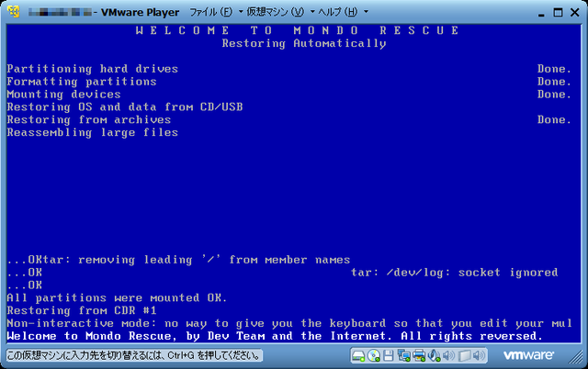Open the ファイル (F) menu

click(211, 12)
